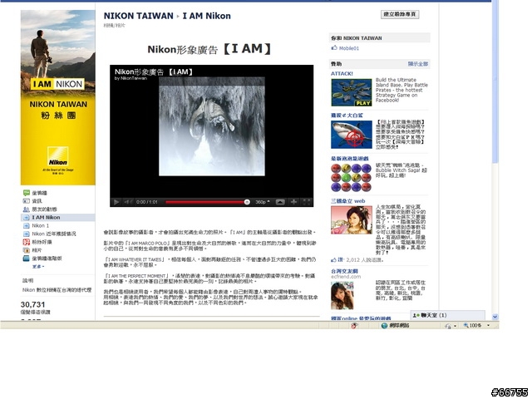Viewport: 532px width, 399px height.
Task: Click the scroll-down arrow of the browser scrollbar
Action: click(x=495, y=317)
